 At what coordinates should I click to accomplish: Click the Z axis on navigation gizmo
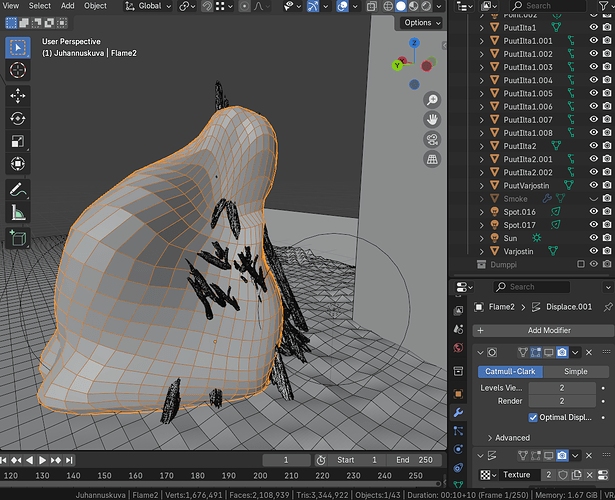(x=414, y=43)
